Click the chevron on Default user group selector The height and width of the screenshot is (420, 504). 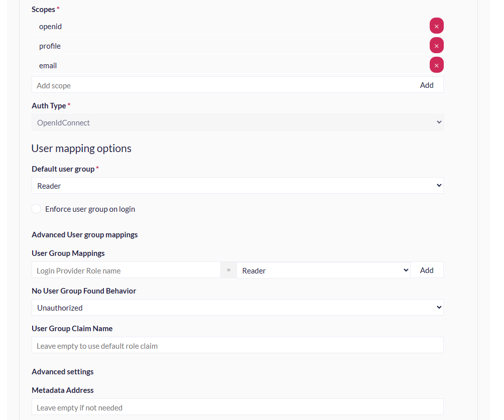tap(439, 185)
